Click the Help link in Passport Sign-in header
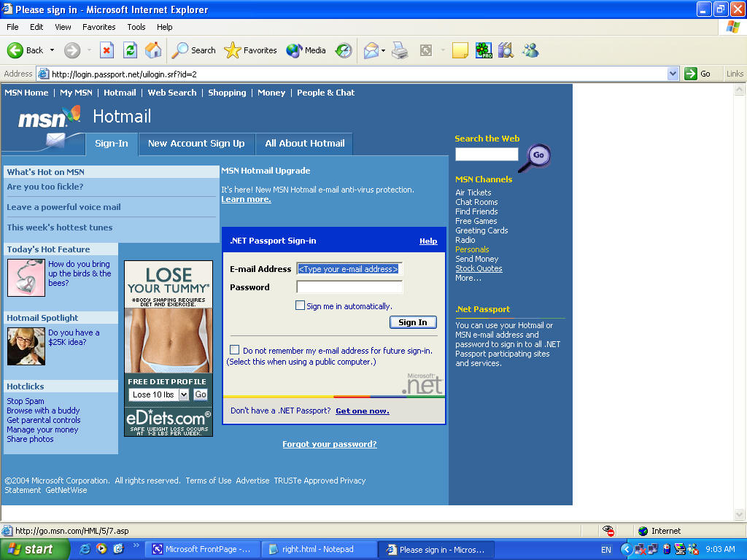This screenshot has width=747, height=560. (428, 241)
